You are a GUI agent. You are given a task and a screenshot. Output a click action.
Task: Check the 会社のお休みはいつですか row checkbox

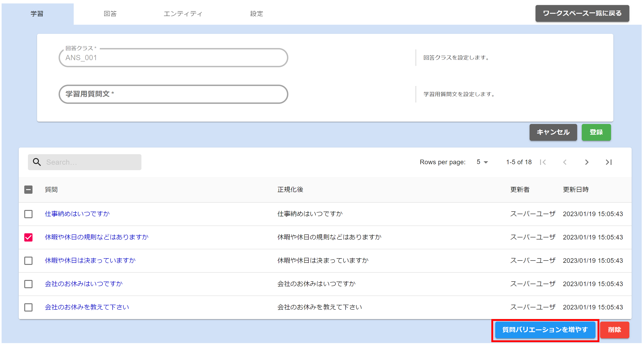pos(28,284)
